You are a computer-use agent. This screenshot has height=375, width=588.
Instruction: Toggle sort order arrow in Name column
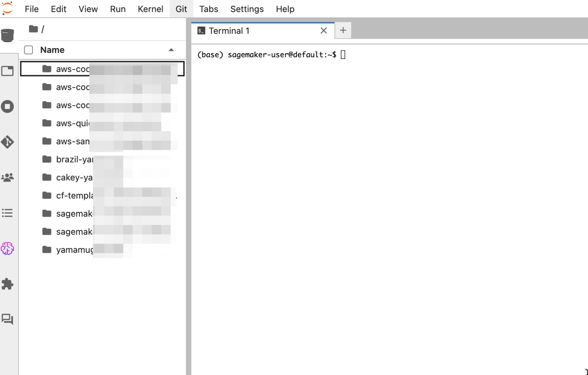pos(171,50)
